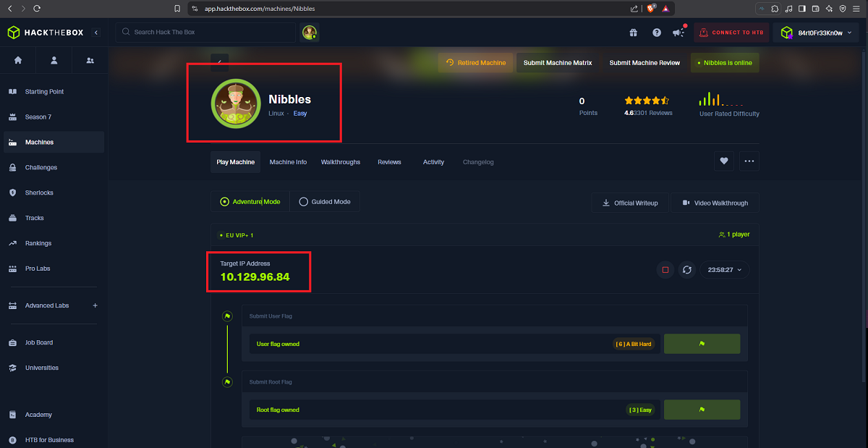868x448 pixels.
Task: Expand Advanced Labs with the plus icon
Action: [95, 305]
